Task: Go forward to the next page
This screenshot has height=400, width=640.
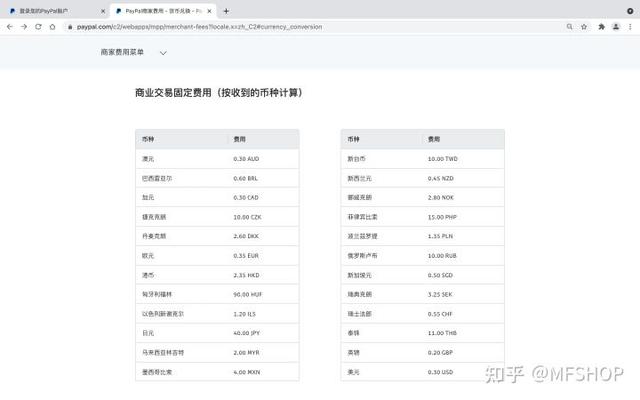Action: pyautogui.click(x=24, y=27)
